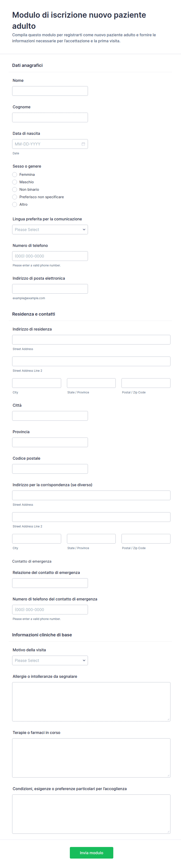Click the Città input field
Image resolution: width=181 pixels, height=868 pixels.
(x=50, y=416)
